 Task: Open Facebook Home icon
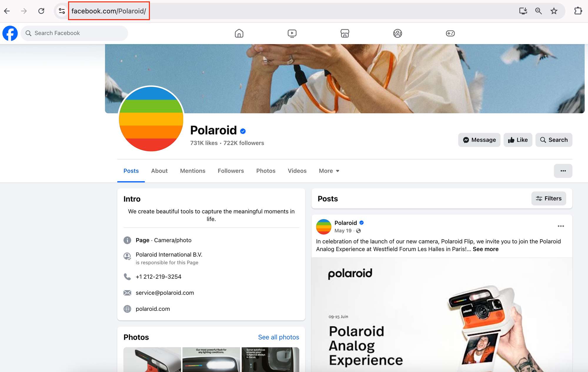coord(239,33)
